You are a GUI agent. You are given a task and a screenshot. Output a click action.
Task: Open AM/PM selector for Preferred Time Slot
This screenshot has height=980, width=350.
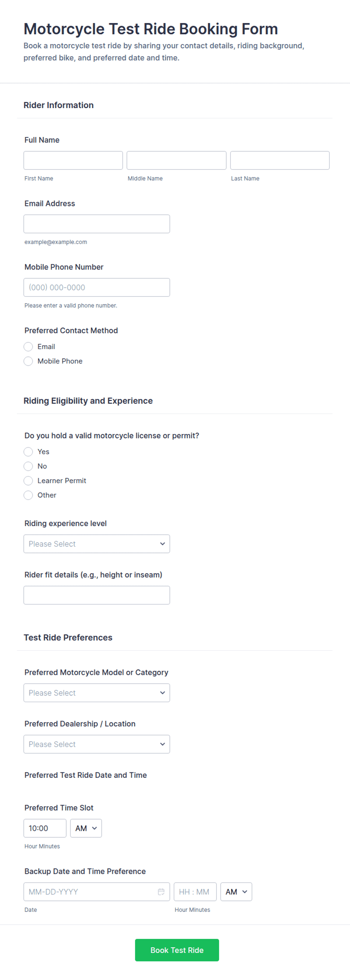86,828
